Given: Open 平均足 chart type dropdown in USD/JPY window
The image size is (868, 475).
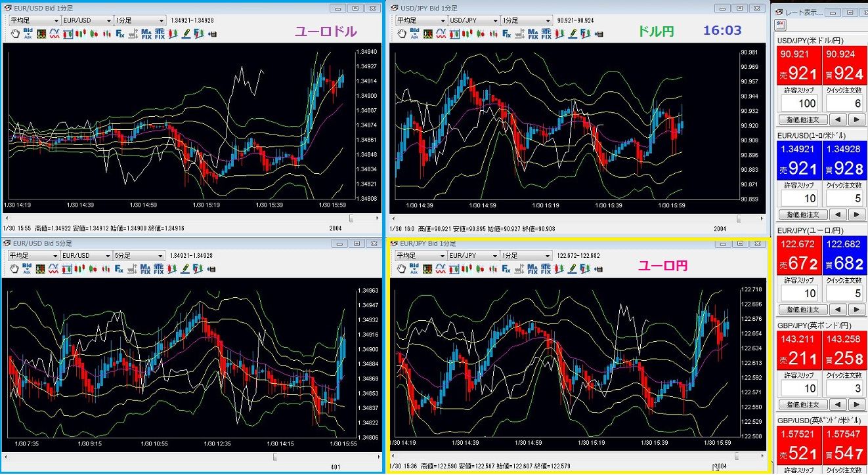Looking at the screenshot, I should pyautogui.click(x=421, y=20).
